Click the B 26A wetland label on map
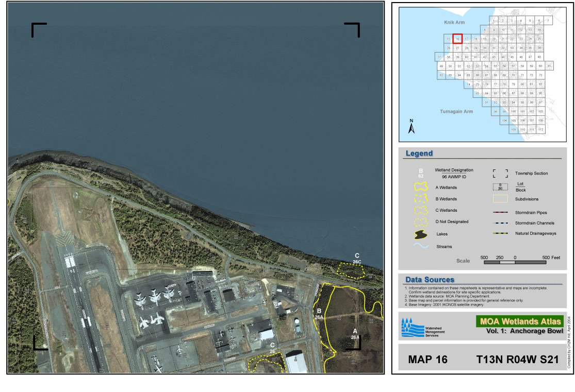The width and height of the screenshot is (575, 392). (319, 314)
